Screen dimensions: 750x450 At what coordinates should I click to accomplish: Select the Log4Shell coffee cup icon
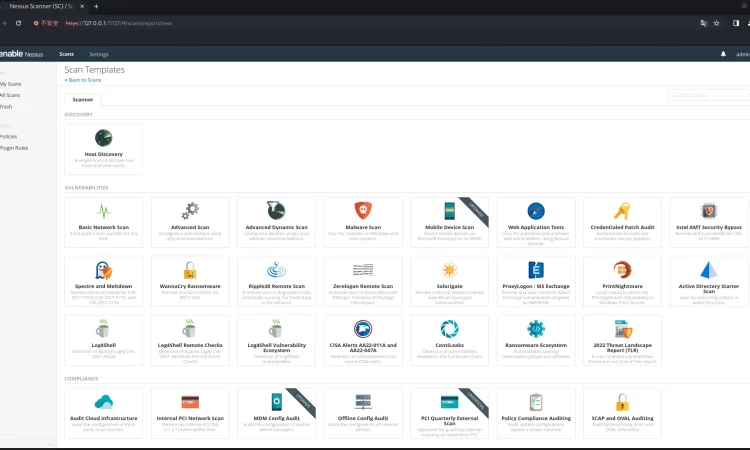pyautogui.click(x=102, y=329)
